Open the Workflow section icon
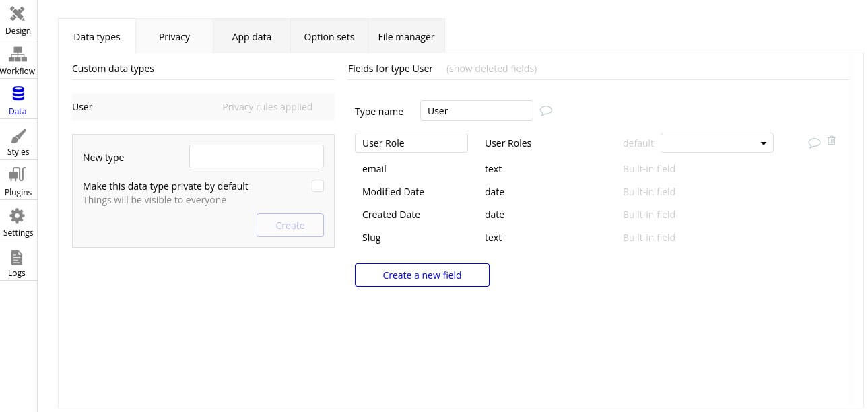Image resolution: width=868 pixels, height=412 pixels. coord(18,55)
